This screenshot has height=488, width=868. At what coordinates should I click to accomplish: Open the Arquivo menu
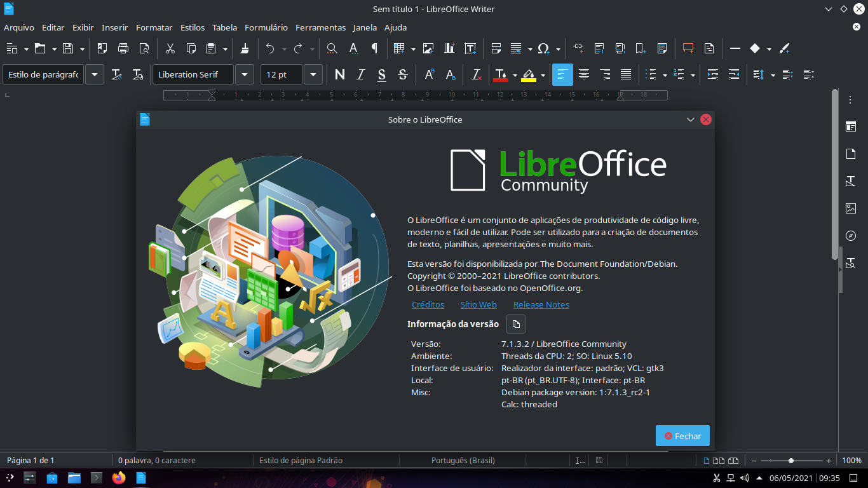click(x=19, y=27)
